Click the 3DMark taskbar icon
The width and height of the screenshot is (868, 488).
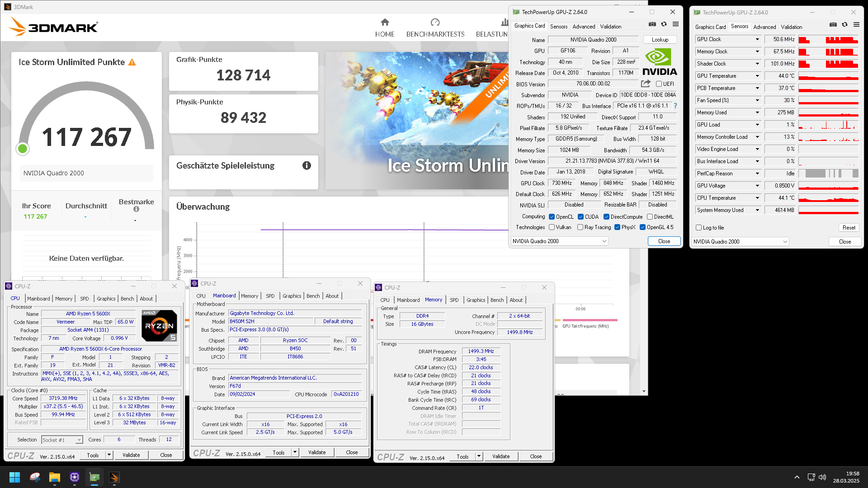tap(114, 477)
